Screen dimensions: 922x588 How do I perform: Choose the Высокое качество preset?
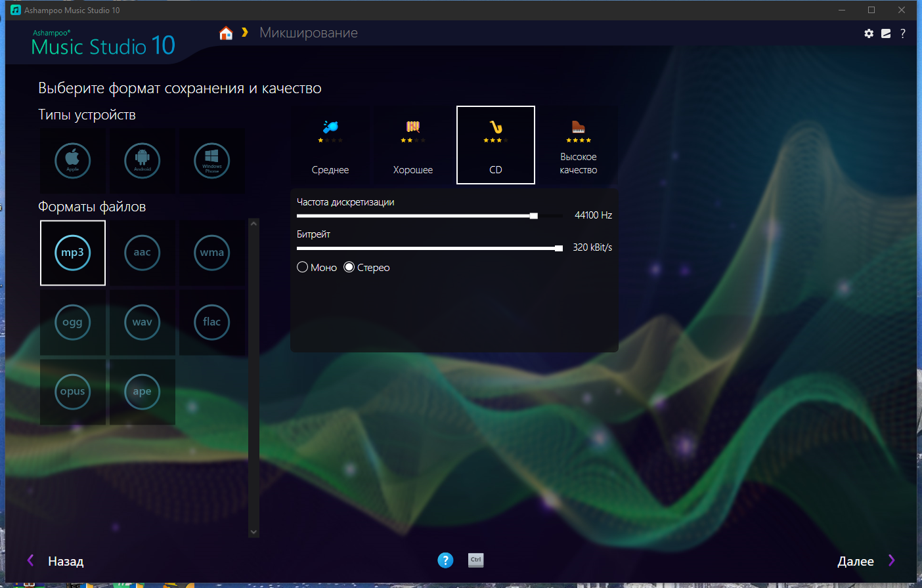[x=579, y=145]
